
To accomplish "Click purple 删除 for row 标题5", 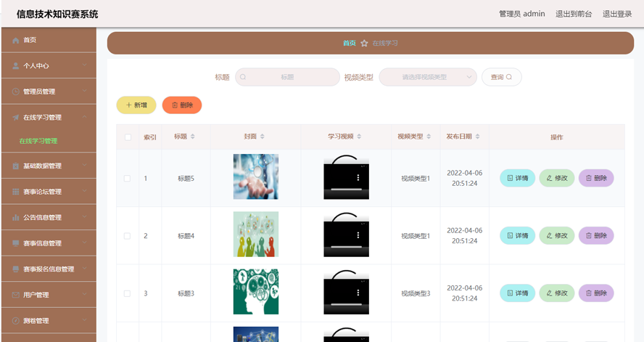I will pyautogui.click(x=596, y=178).
